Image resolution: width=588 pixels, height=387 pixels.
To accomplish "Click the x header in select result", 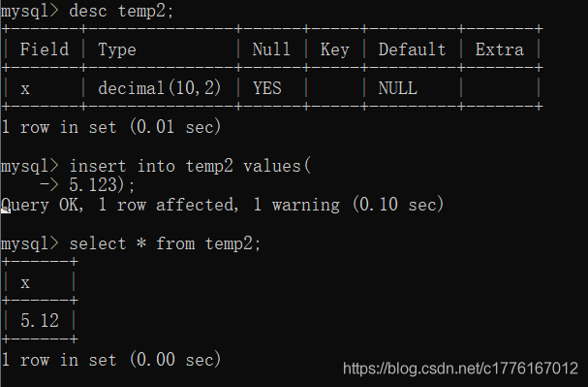I will pyautogui.click(x=25, y=283).
